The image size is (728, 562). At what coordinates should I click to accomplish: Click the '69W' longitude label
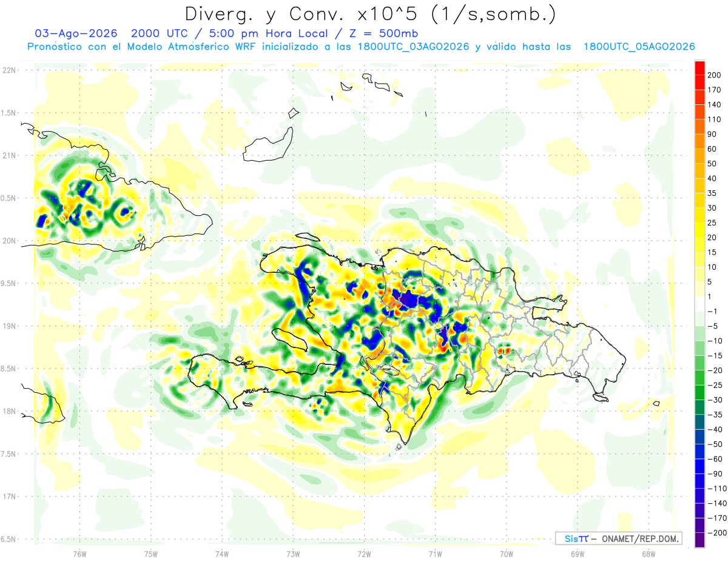click(x=578, y=554)
